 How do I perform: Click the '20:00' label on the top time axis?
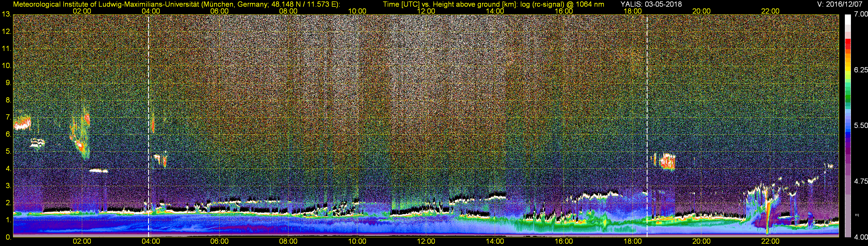tap(702, 11)
